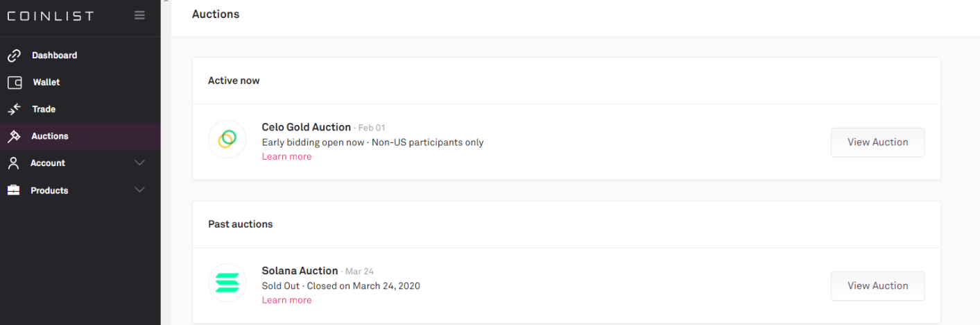Expand the Products menu chevron

pos(139,190)
